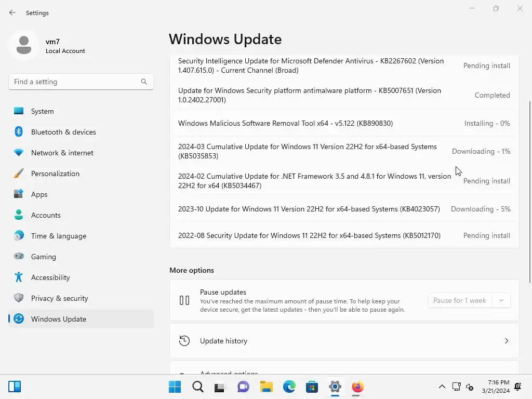Select Windows Update in the sidebar

(81, 319)
